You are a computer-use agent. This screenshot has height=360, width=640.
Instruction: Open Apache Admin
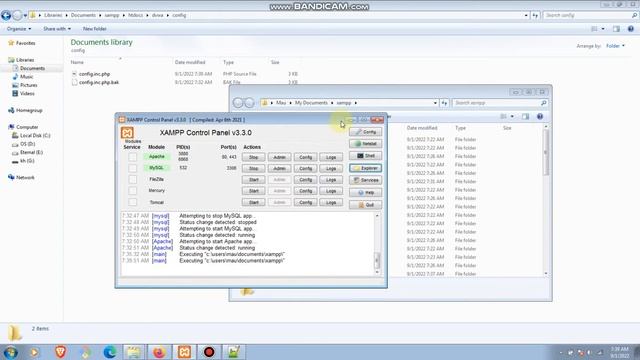[280, 157]
